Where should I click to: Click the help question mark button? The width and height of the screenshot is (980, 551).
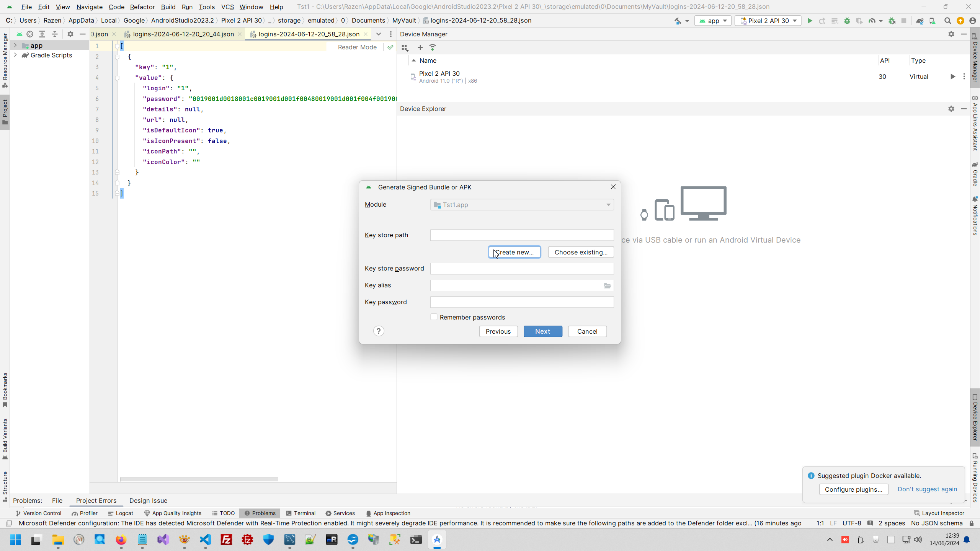click(378, 331)
